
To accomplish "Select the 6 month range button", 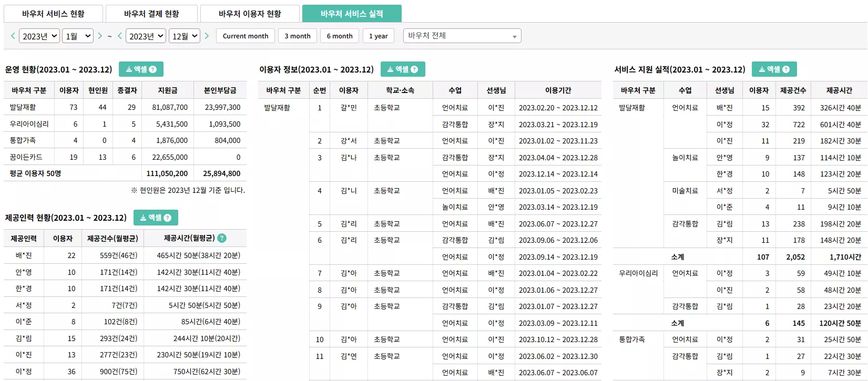I will coord(340,36).
